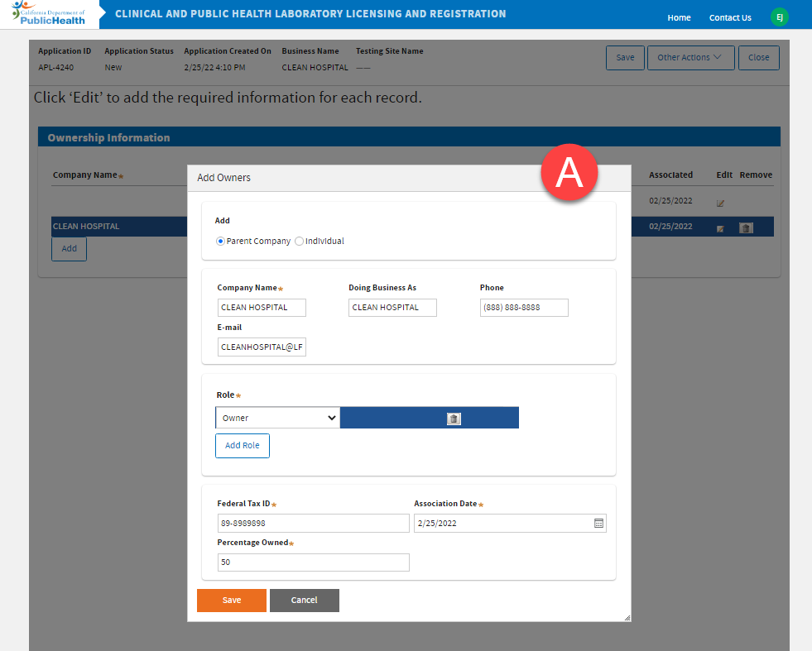Open the EJ user avatar menu
Image resolution: width=812 pixels, height=651 pixels.
[x=780, y=17]
